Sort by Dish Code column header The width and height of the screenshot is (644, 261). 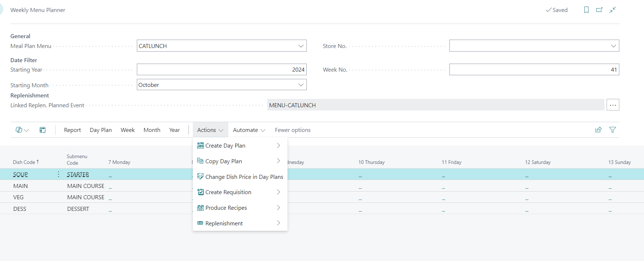(24, 162)
